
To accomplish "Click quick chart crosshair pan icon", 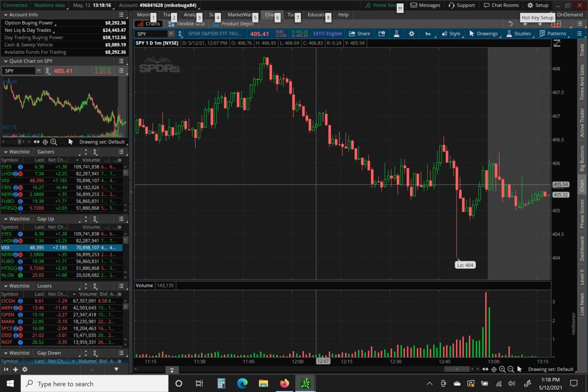I will 45,142.
